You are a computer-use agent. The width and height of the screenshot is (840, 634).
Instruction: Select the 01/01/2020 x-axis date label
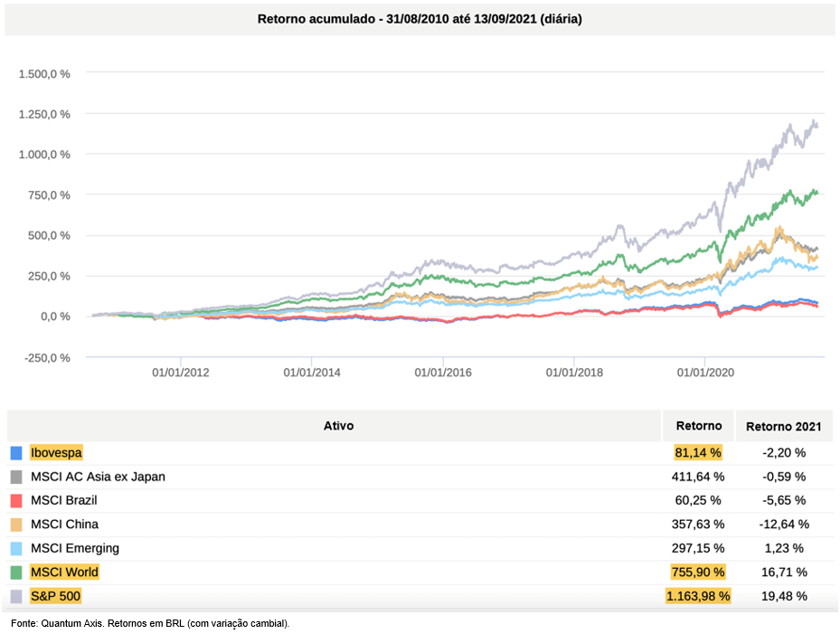[x=705, y=373]
